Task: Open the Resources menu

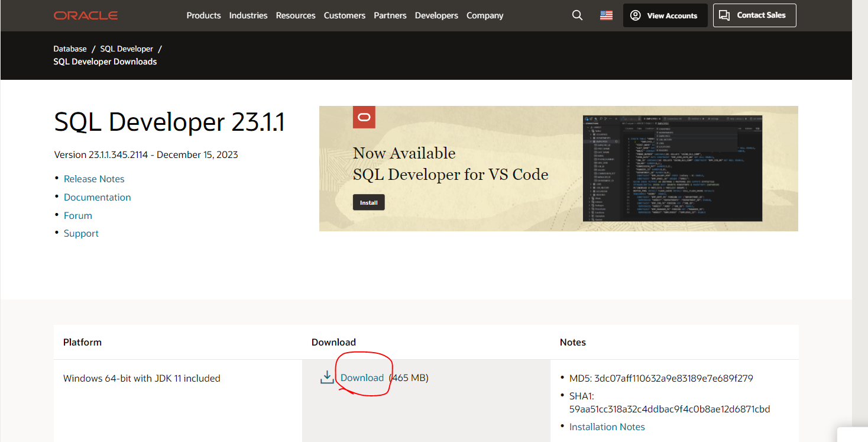Action: click(296, 15)
